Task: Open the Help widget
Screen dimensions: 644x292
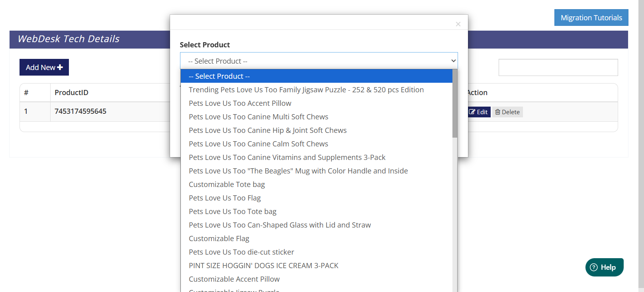Action: (x=604, y=267)
